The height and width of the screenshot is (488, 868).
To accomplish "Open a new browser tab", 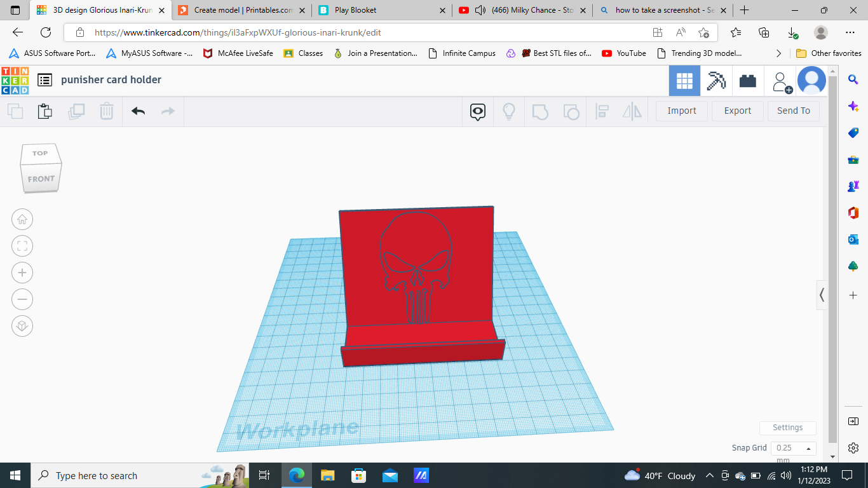I will pyautogui.click(x=744, y=10).
